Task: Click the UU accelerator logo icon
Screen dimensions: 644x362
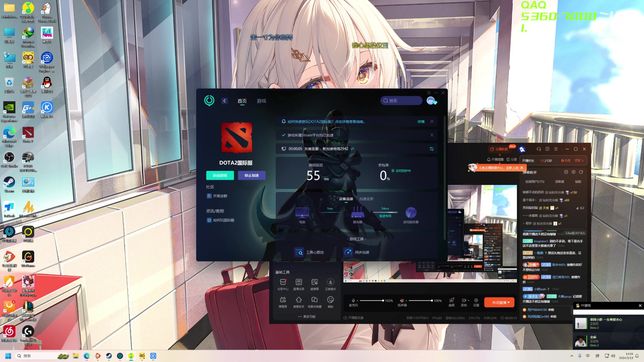Action: point(209,100)
